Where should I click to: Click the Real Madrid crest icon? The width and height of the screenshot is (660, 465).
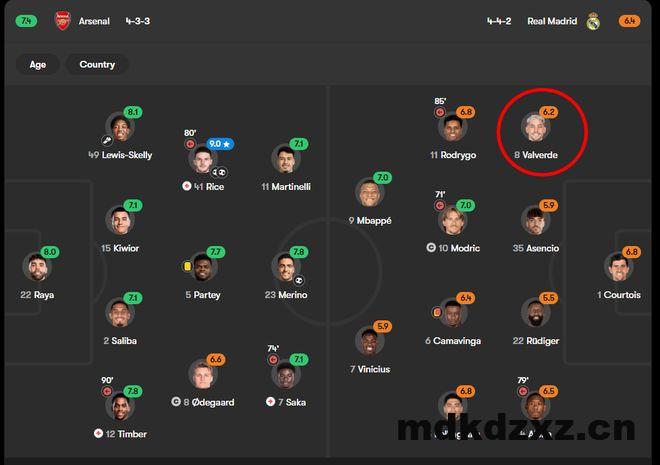[x=593, y=21]
